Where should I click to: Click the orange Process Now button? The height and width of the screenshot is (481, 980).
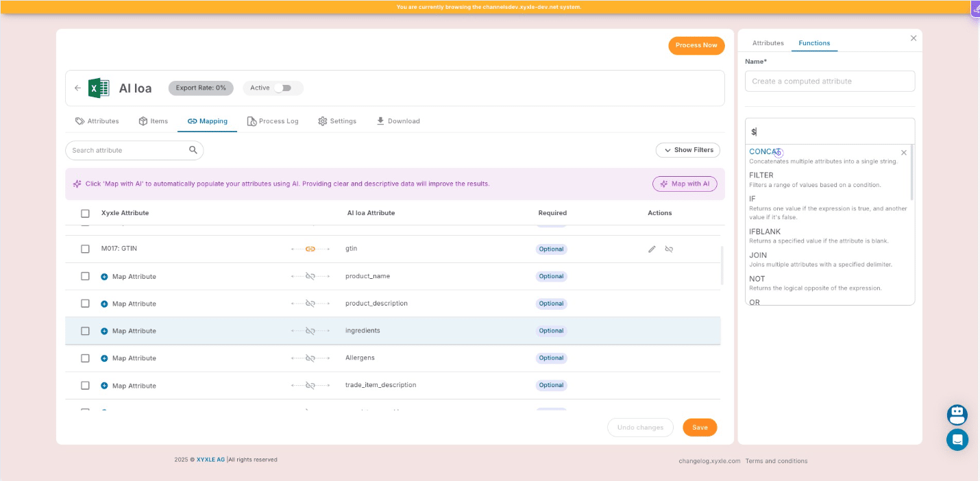point(696,45)
